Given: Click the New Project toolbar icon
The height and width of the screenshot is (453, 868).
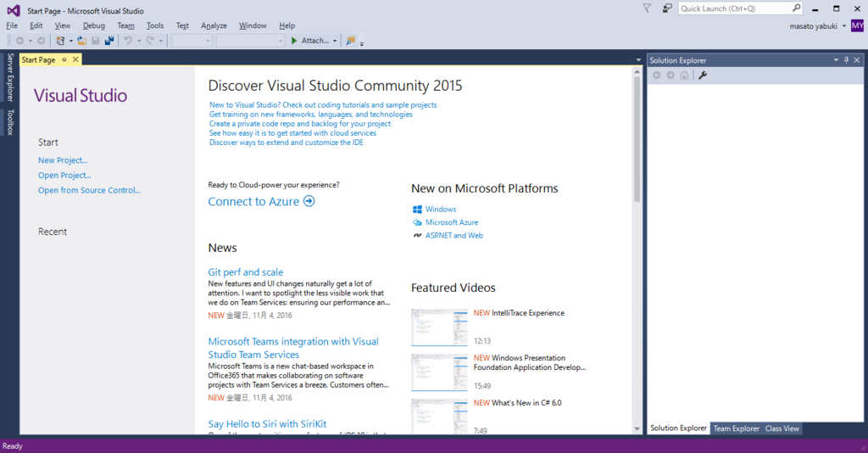Looking at the screenshot, I should 60,41.
